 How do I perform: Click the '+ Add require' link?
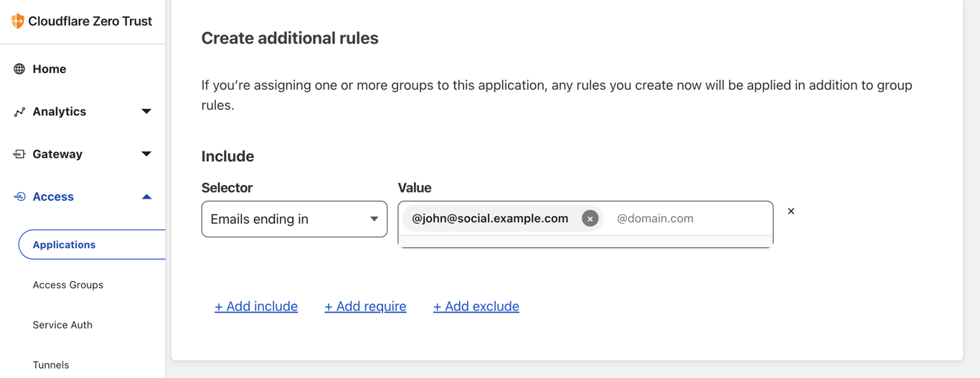(x=365, y=306)
